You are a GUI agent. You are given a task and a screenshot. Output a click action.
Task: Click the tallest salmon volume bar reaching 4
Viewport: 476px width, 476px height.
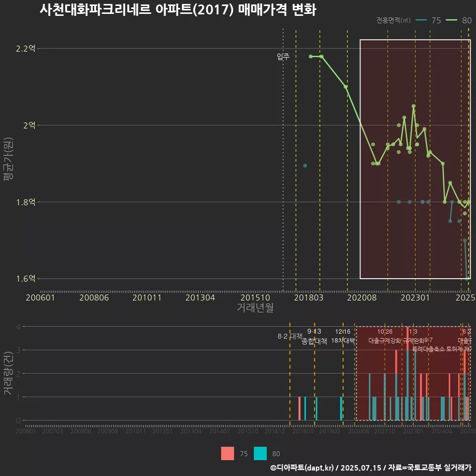(x=408, y=338)
